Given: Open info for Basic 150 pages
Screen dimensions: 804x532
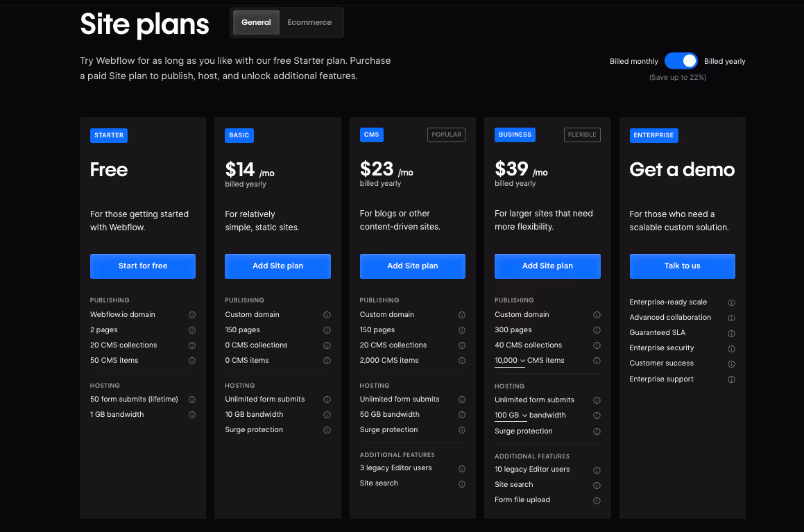Looking at the screenshot, I should point(327,330).
